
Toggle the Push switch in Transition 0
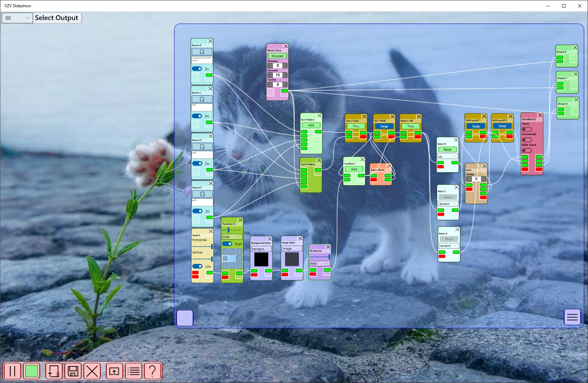pos(227,244)
